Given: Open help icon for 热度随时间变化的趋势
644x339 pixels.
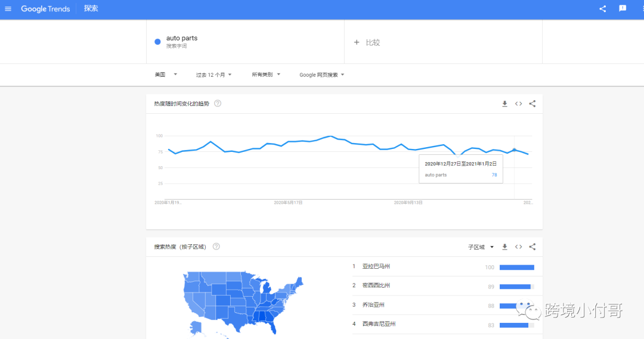Looking at the screenshot, I should pos(218,104).
